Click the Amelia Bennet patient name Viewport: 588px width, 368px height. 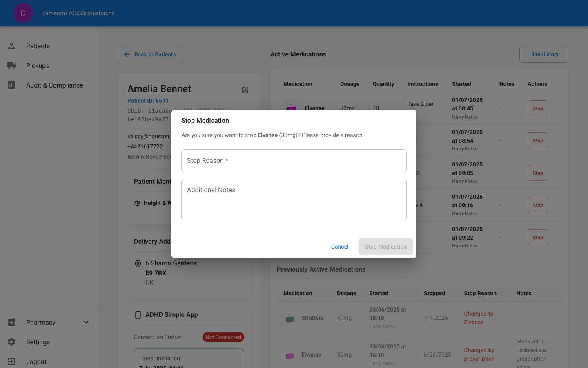pos(159,89)
